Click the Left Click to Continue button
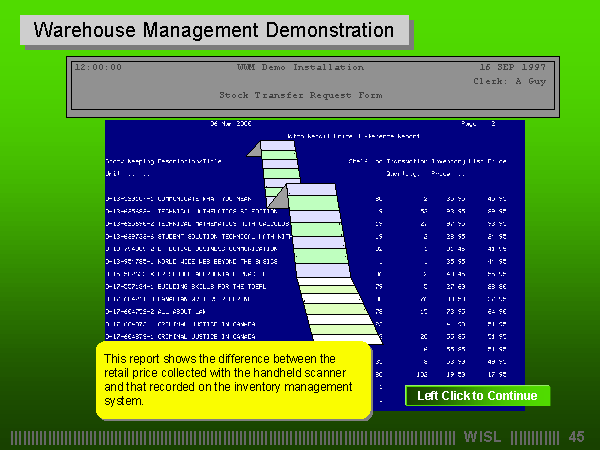This screenshot has height=450, width=600. tap(477, 396)
